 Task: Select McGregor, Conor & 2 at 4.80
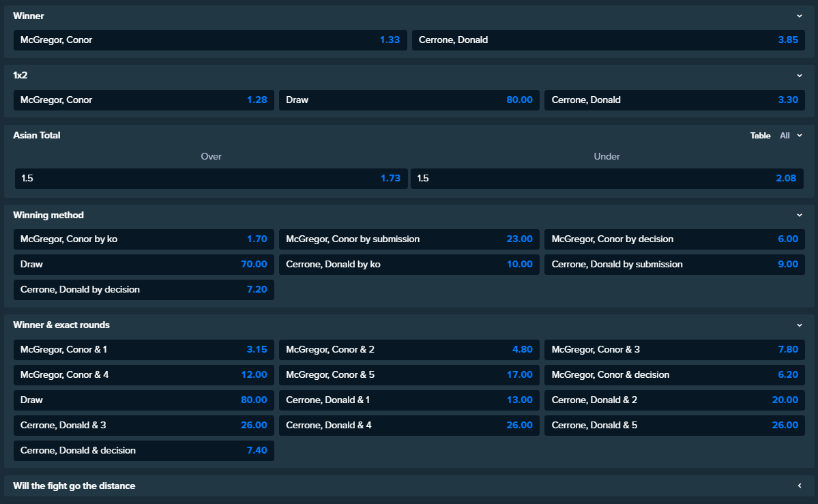[x=409, y=350]
